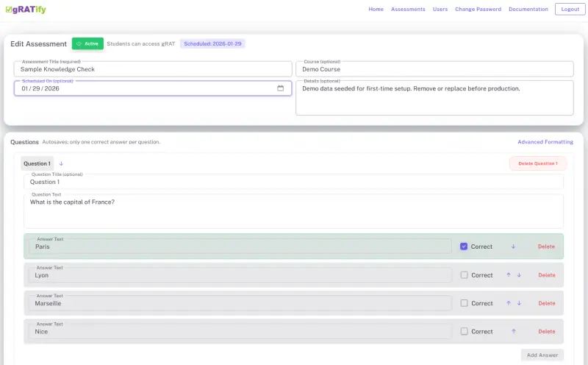This screenshot has height=365, width=588.
Task: Edit the Lyon answer text field
Action: [x=240, y=275]
